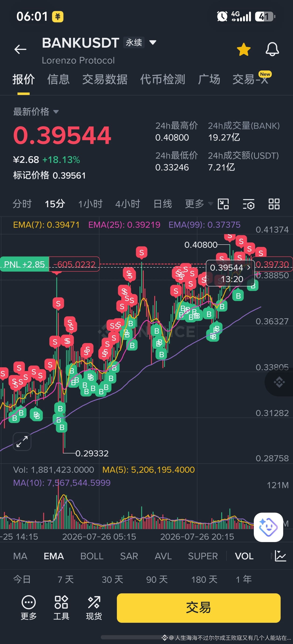This screenshot has width=293, height=644.
Task: Tap the battery indicator showing 41
Action: point(265,17)
